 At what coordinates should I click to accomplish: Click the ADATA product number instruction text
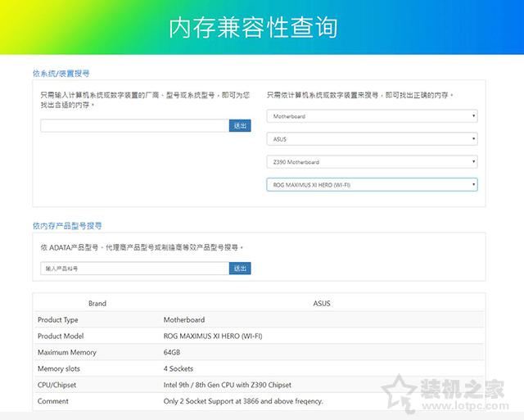click(142, 247)
